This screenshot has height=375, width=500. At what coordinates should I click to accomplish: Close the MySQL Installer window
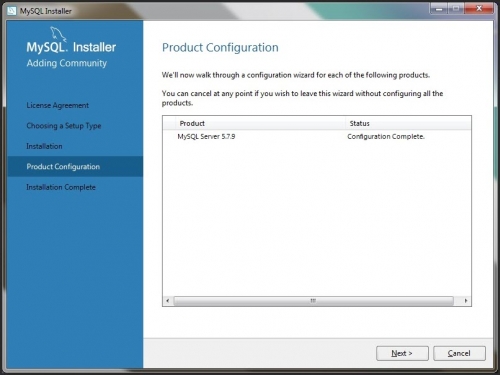point(479,9)
